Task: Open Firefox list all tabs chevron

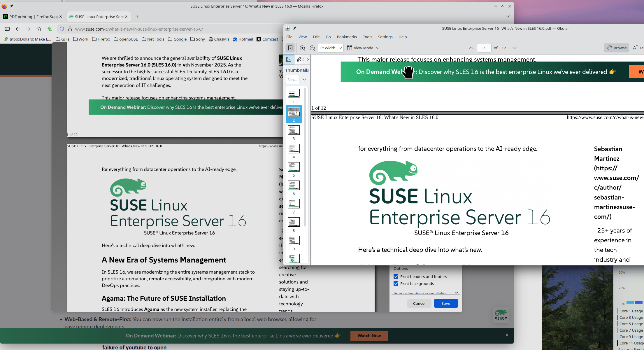Action: [x=508, y=17]
